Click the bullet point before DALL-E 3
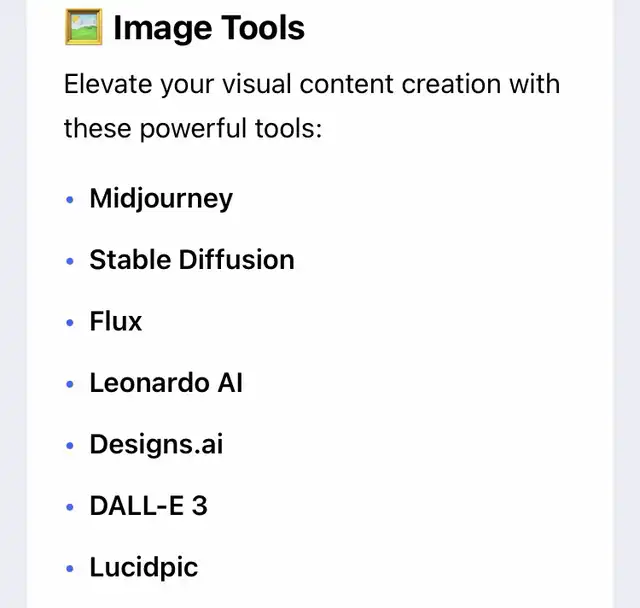 click(70, 507)
